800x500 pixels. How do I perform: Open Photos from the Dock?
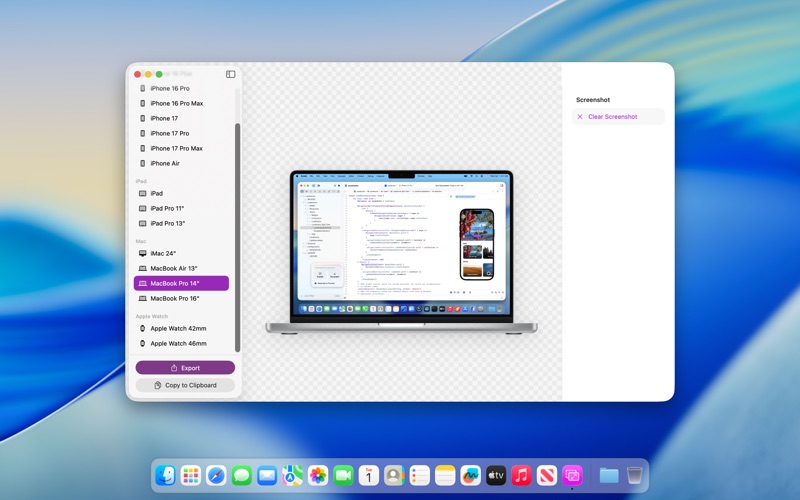click(318, 476)
